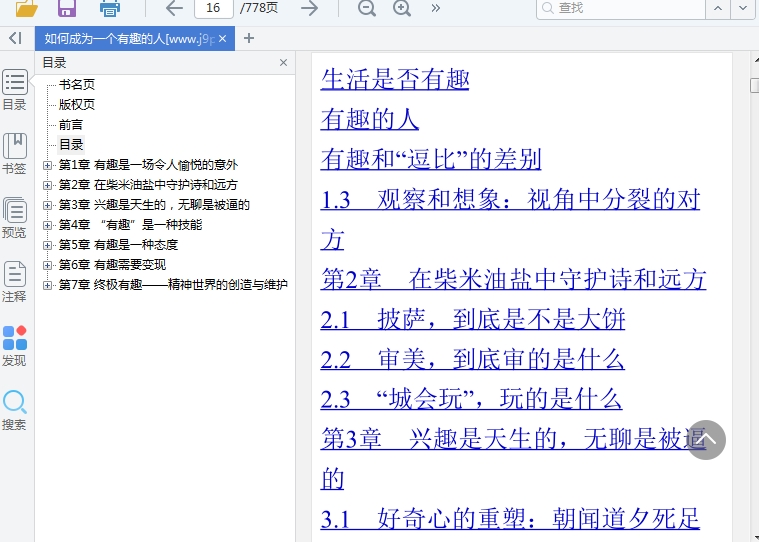Click the open file folder icon

tap(27, 8)
